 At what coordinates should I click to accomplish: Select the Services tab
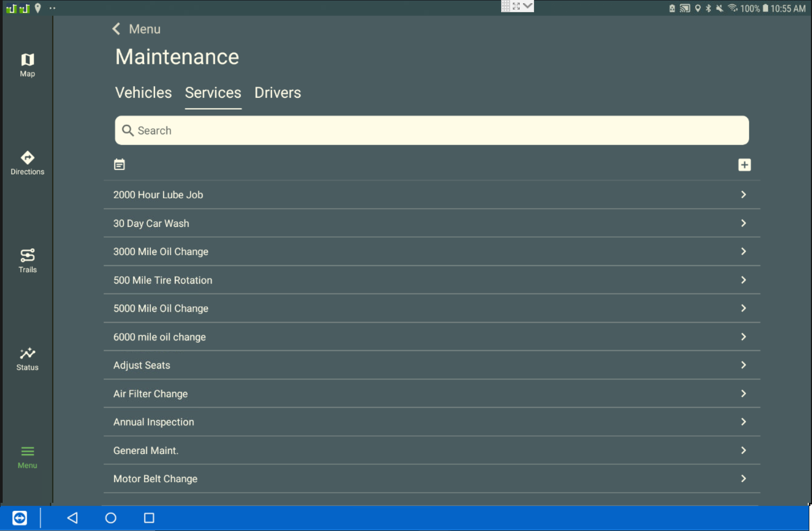(213, 93)
